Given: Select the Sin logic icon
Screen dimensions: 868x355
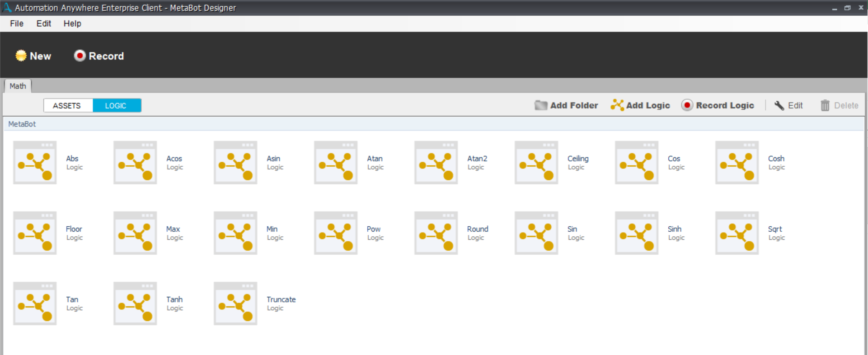Looking at the screenshot, I should pyautogui.click(x=536, y=233).
